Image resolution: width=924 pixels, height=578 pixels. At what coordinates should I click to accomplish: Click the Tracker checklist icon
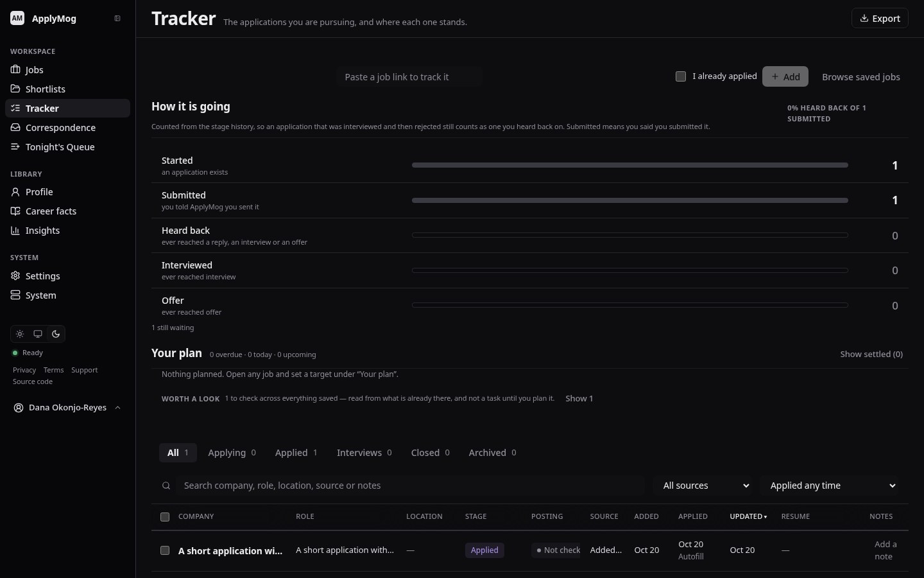pos(15,108)
